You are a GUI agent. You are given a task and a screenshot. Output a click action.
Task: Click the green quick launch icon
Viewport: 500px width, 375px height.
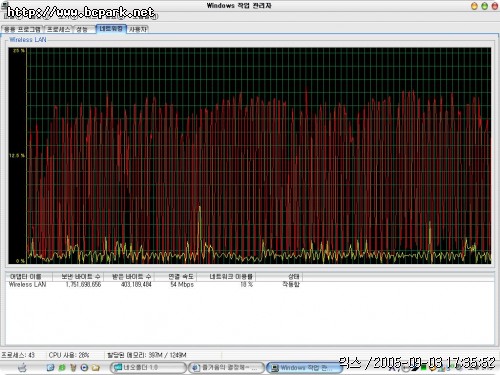62,368
